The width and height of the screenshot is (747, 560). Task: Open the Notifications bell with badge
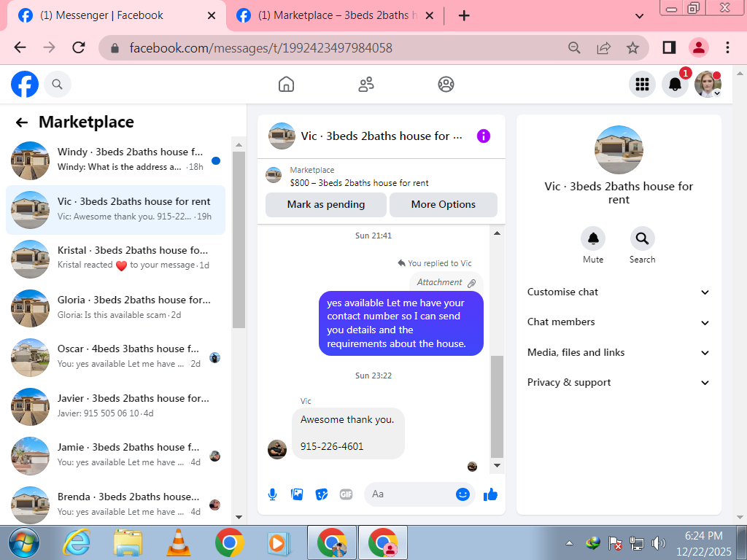[x=675, y=85]
